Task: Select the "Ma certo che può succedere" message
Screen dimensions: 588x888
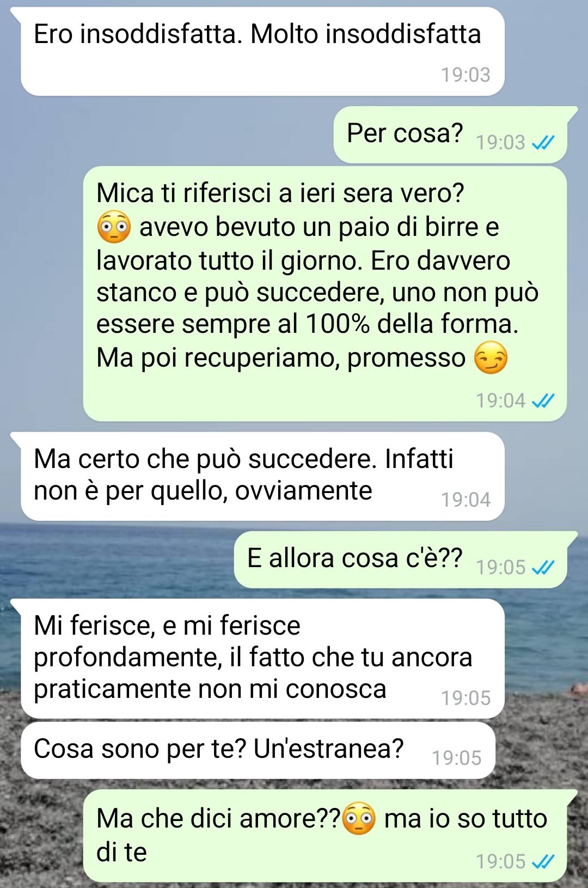Action: point(262,477)
